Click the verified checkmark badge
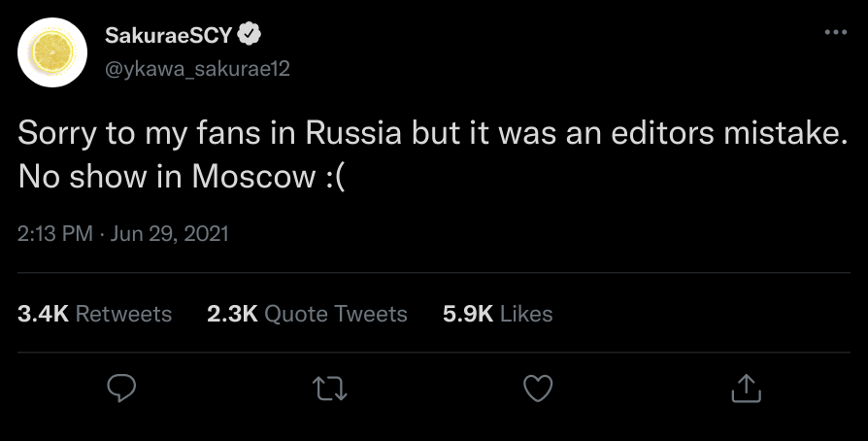The height and width of the screenshot is (441, 868). tap(250, 36)
